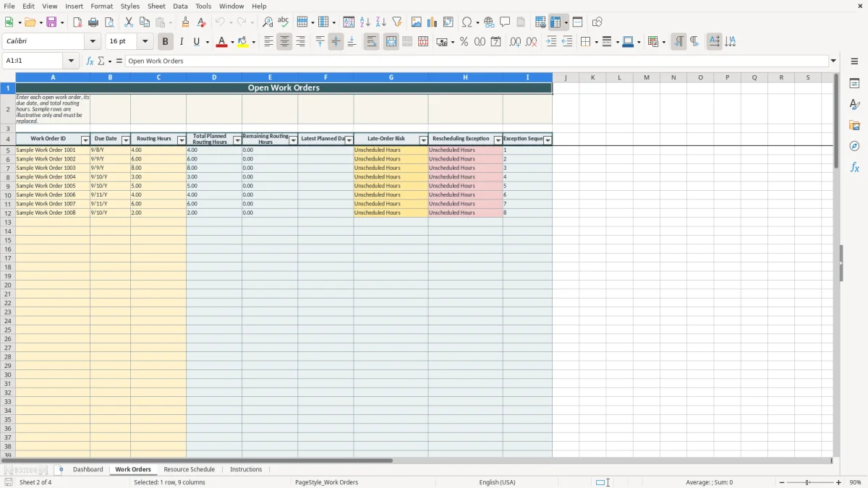Insert a chart
Screen dimensions: 868x488
(433, 22)
